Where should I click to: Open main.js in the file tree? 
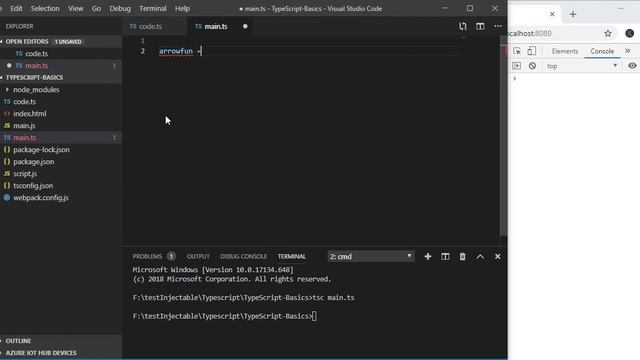(x=24, y=126)
